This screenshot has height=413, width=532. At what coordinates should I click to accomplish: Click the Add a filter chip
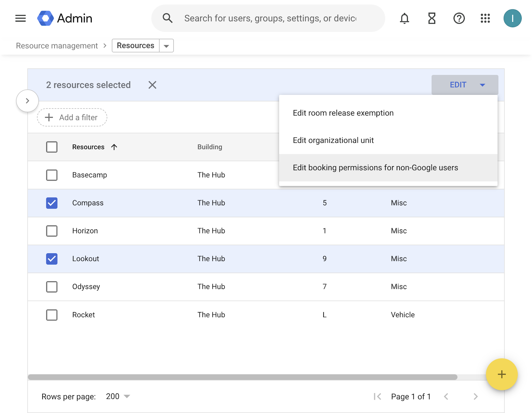(72, 117)
